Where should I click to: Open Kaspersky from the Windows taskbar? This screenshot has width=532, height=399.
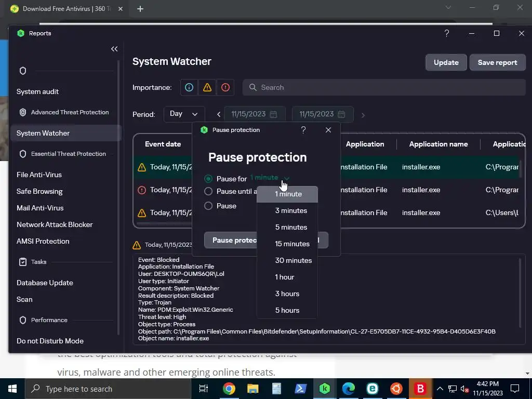(x=325, y=389)
